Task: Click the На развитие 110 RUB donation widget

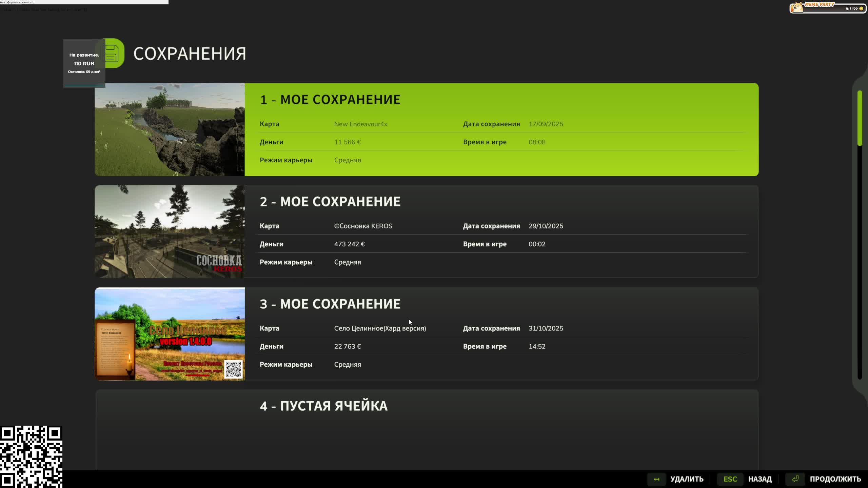Action: (84, 63)
